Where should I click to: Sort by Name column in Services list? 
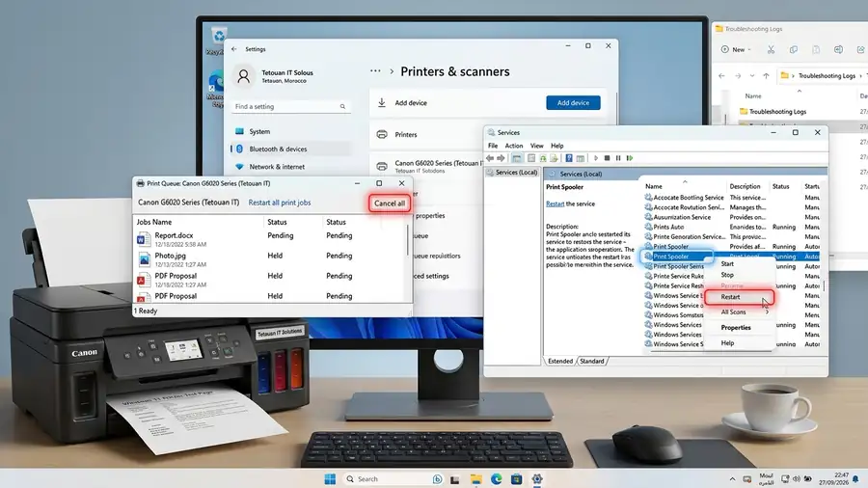654,186
